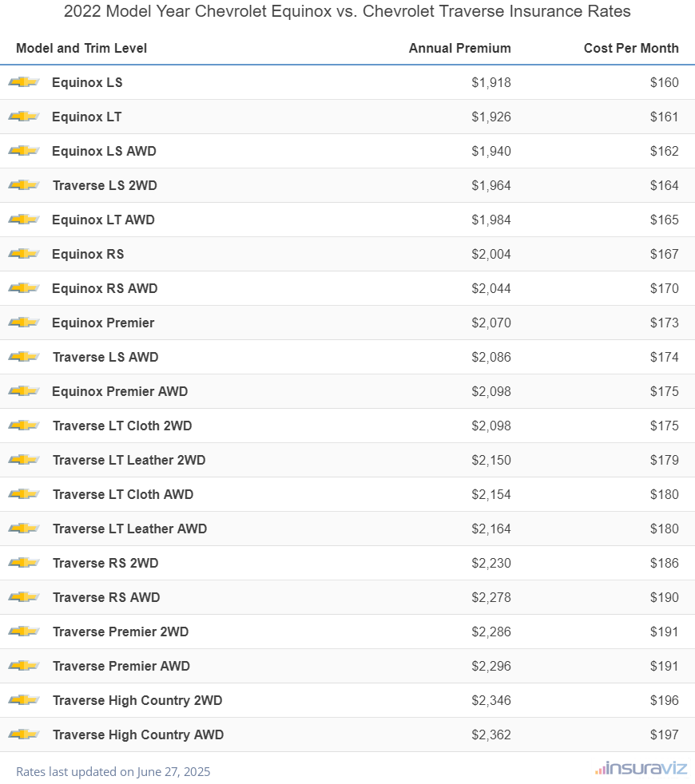Click the Chevrolet logo beside Traverse RS AWD
This screenshot has width=695, height=784.
click(23, 597)
